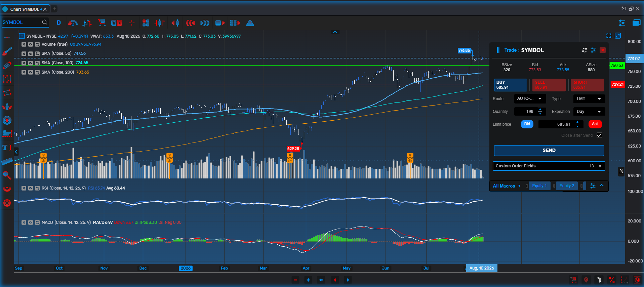The width and height of the screenshot is (644, 287).
Task: Click the percent scale icon at bottom right
Action: point(612,280)
